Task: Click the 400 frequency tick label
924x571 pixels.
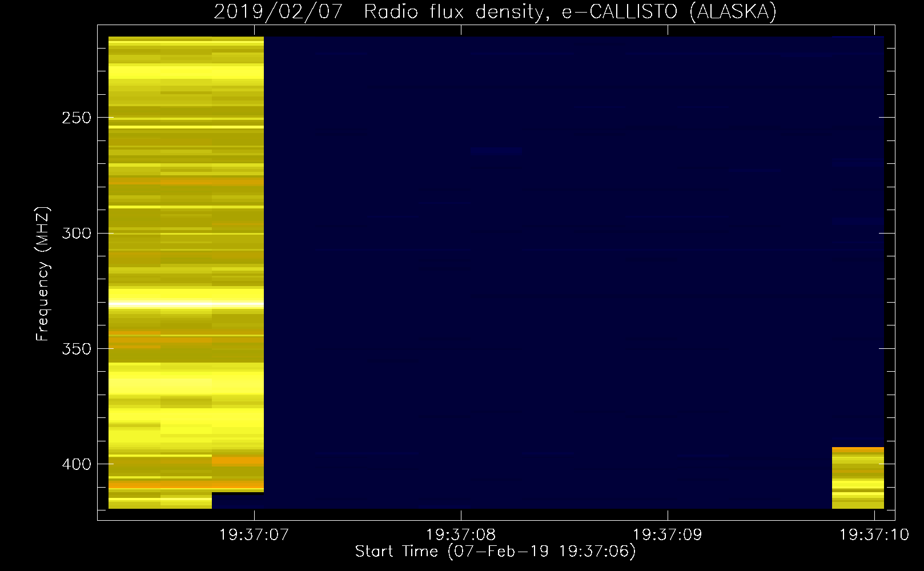Action: 77,464
